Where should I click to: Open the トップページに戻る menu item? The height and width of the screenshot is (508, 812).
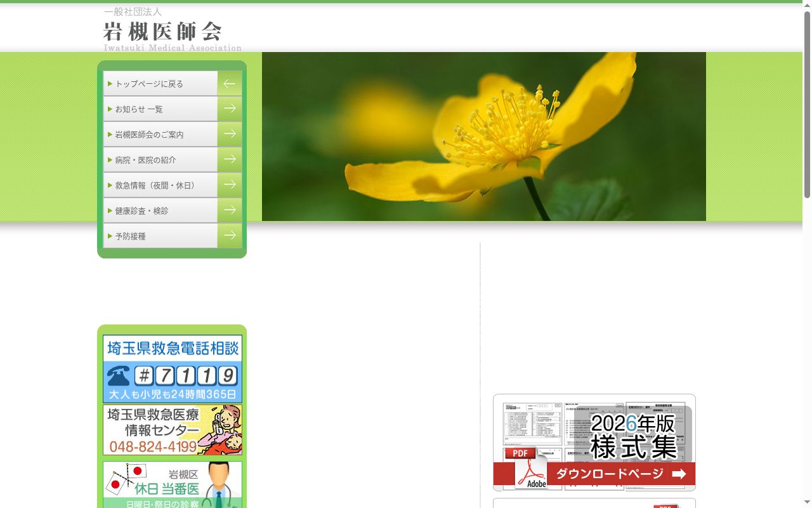coord(173,83)
